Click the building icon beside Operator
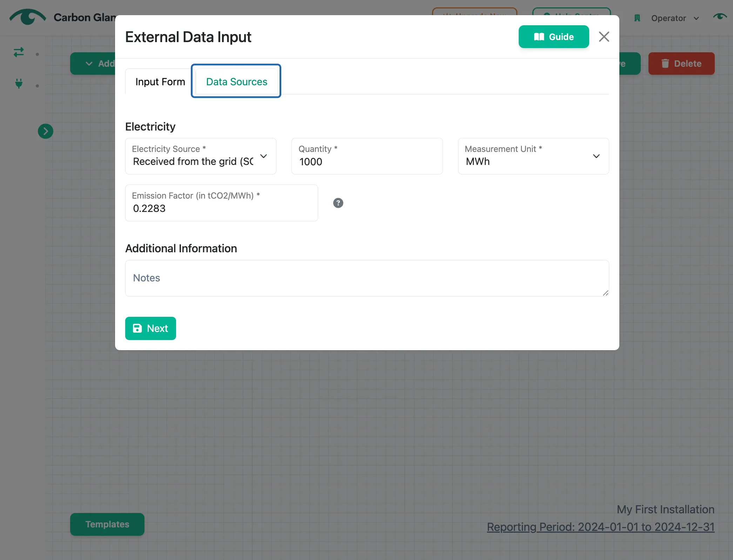Image resolution: width=733 pixels, height=560 pixels. click(x=637, y=18)
